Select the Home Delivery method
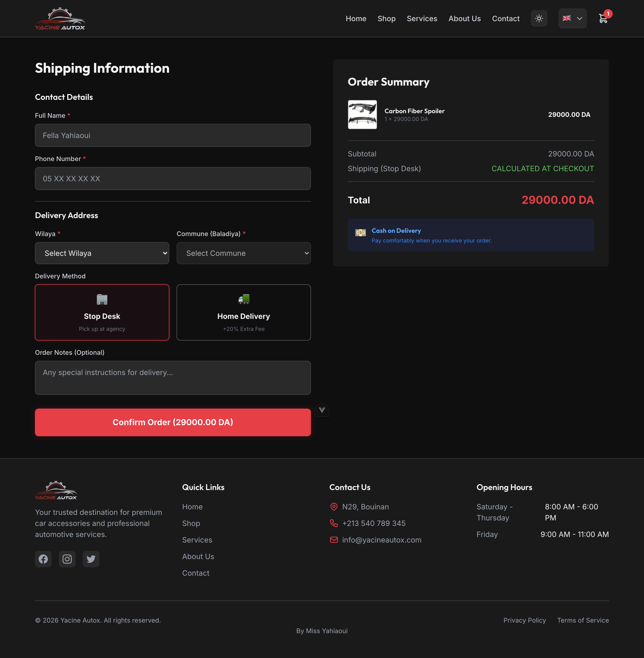Image resolution: width=644 pixels, height=658 pixels. tap(243, 312)
